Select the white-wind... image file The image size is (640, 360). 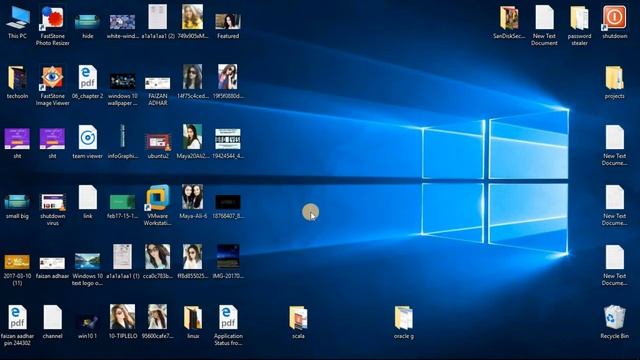pos(122,22)
